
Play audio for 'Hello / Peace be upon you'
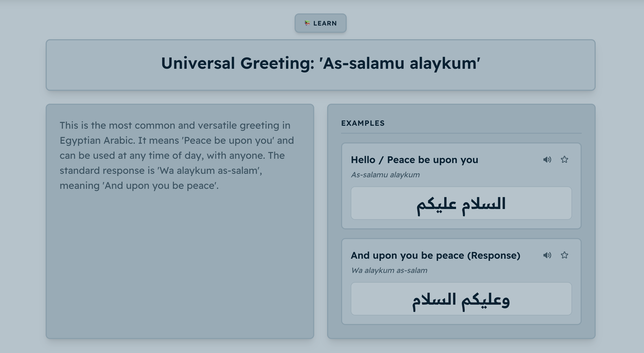(547, 160)
